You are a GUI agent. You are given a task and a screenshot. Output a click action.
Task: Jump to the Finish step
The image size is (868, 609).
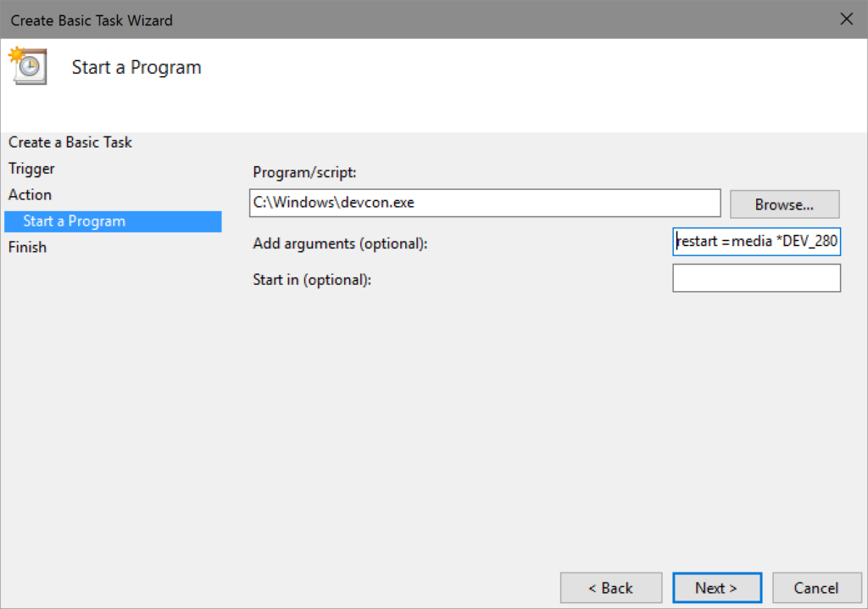pos(27,248)
